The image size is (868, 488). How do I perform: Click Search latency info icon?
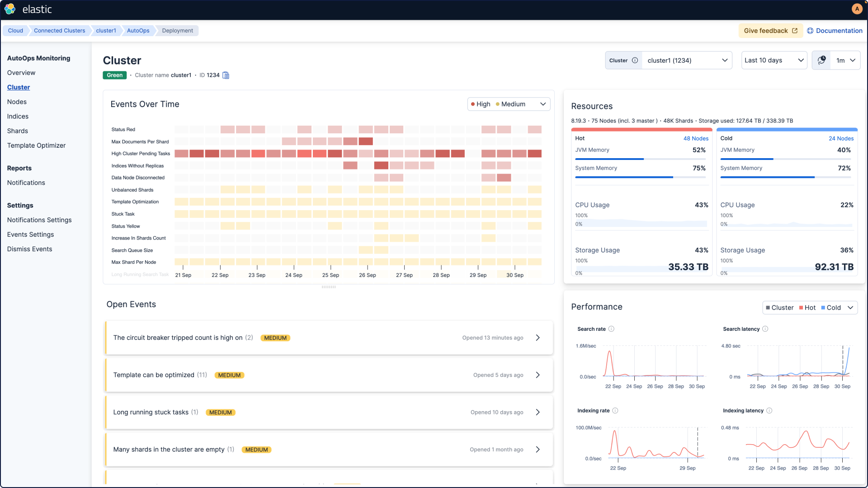click(765, 329)
